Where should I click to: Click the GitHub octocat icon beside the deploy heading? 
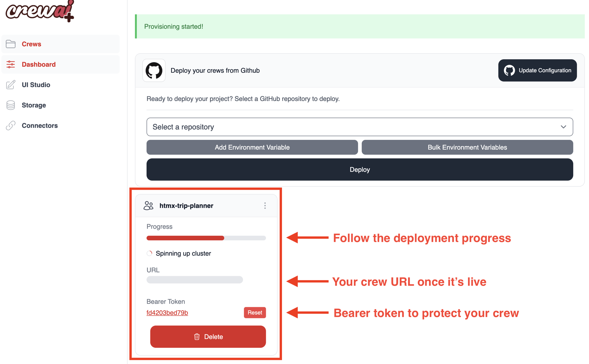(154, 70)
